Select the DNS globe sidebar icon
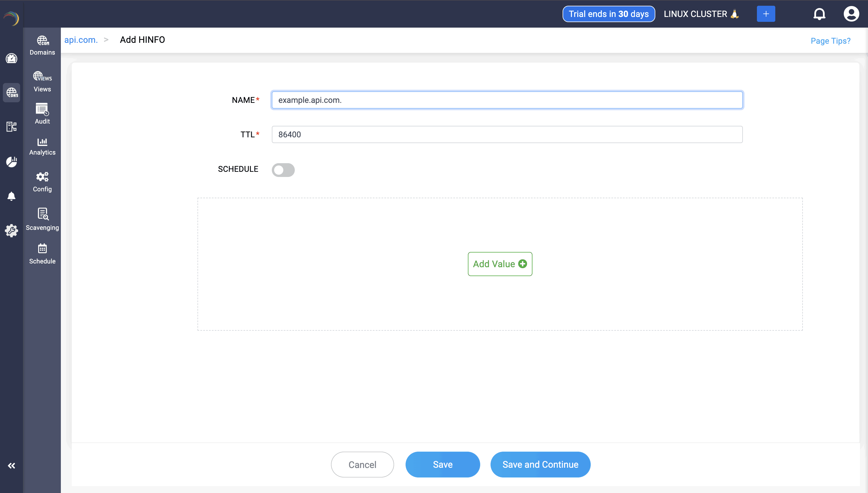868x493 pixels. pyautogui.click(x=11, y=93)
